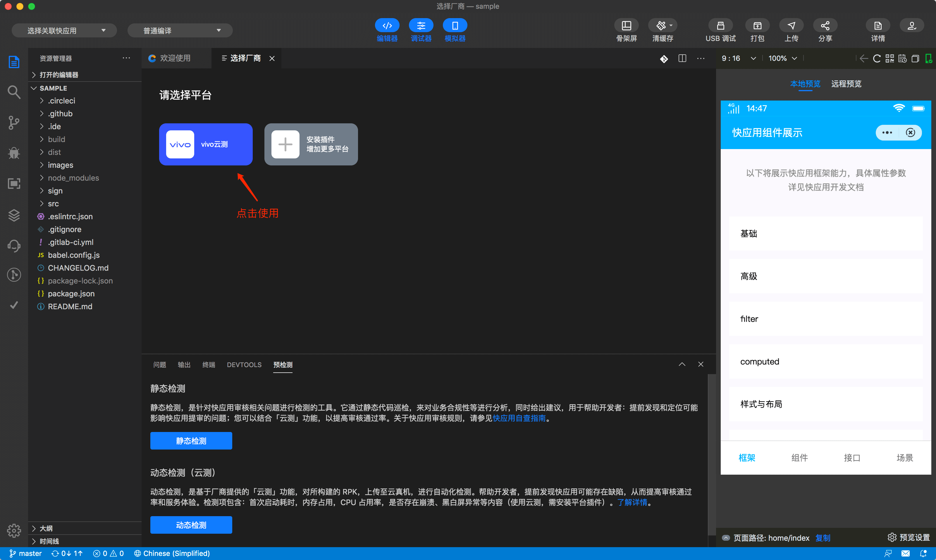Toggle the 编辑器 editor panel
936x560 pixels.
click(387, 26)
